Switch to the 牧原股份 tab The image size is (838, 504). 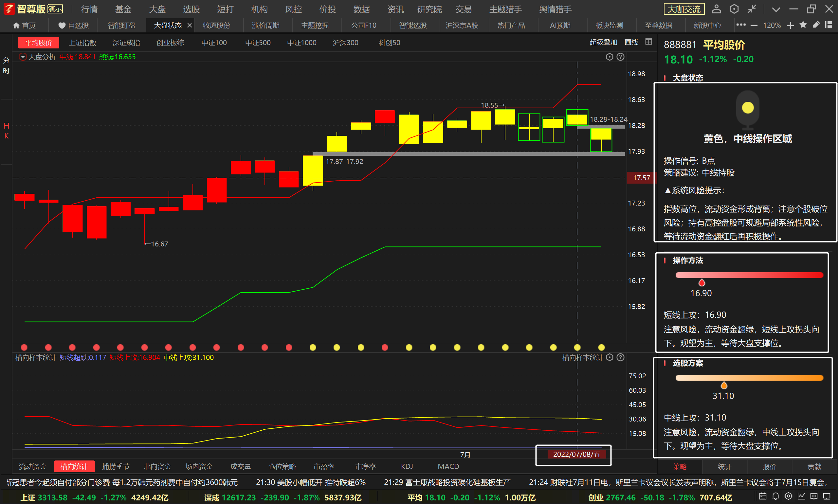(216, 26)
